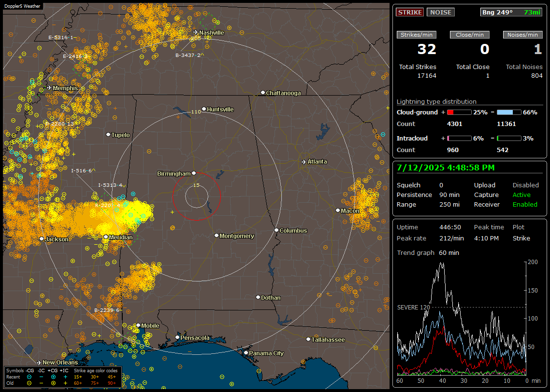Click the Dothan city marker
550x392 pixels.
click(258, 297)
